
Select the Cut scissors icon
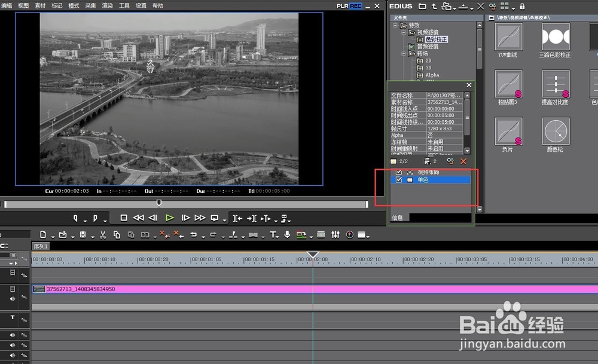103,235
